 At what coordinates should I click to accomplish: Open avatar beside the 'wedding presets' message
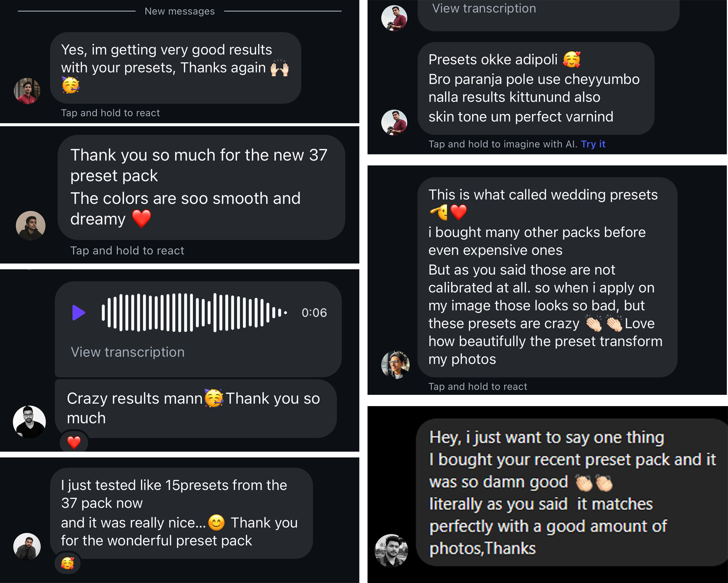(395, 365)
